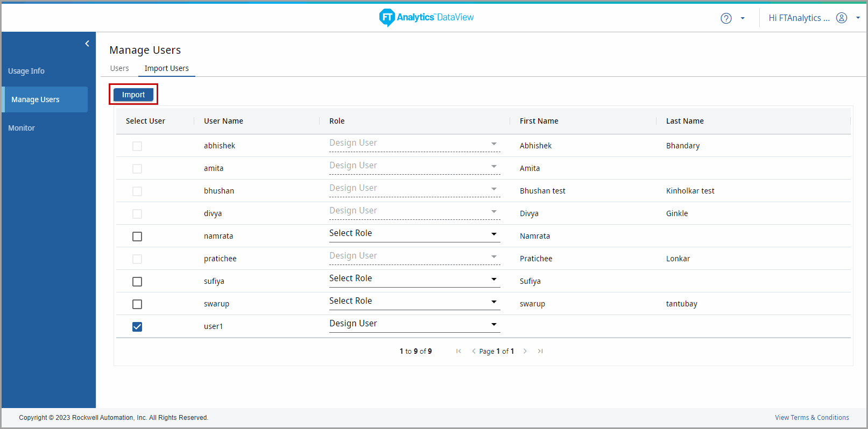Viewport: 868px width, 429px height.
Task: Click the First Name column header
Action: coord(539,121)
